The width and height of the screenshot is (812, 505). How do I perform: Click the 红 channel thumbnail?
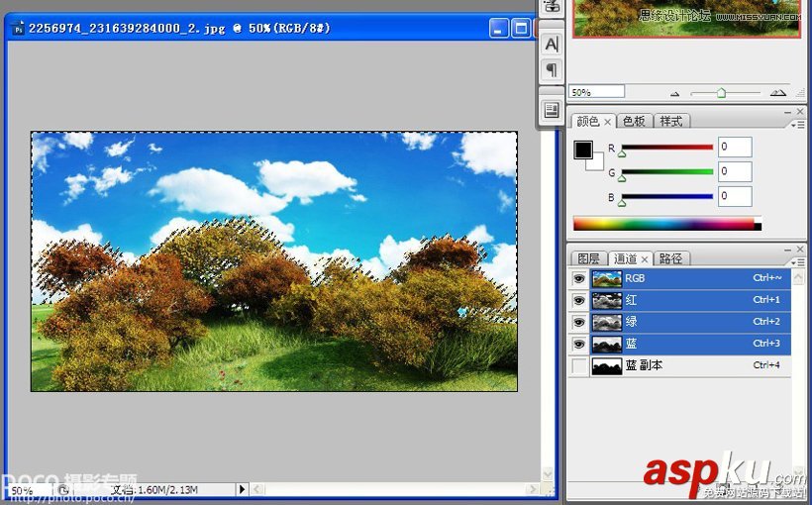pos(607,300)
